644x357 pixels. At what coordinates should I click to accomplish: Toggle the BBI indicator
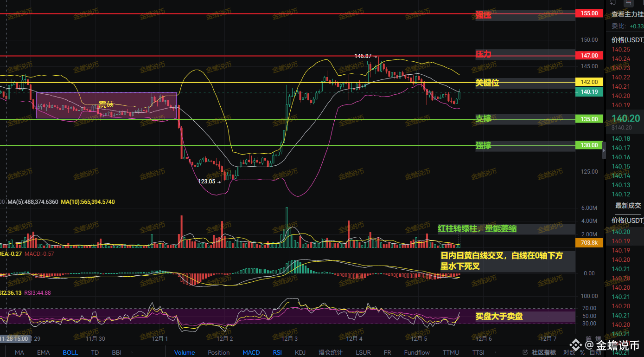tap(116, 352)
